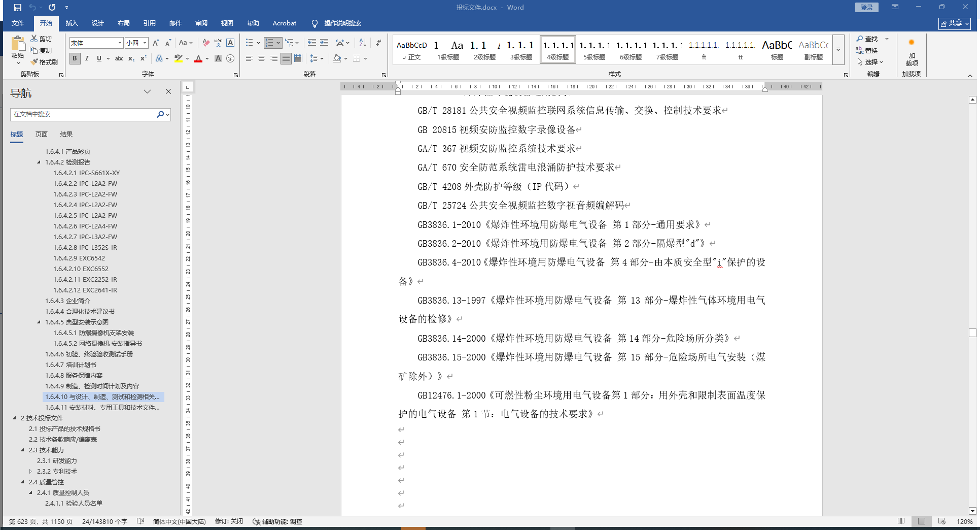Viewport: 980px width, 530px height.
Task: Toggle italic formatting
Action: (87, 58)
